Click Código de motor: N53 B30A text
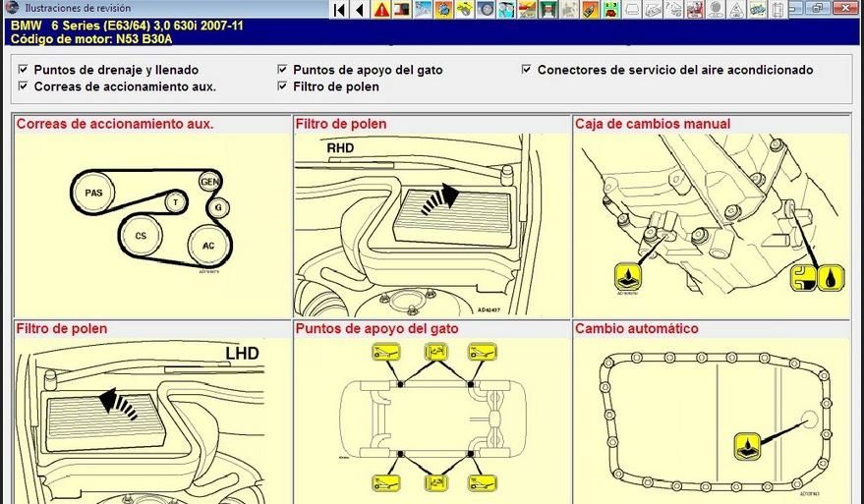Image resolution: width=864 pixels, height=504 pixels. (x=91, y=38)
